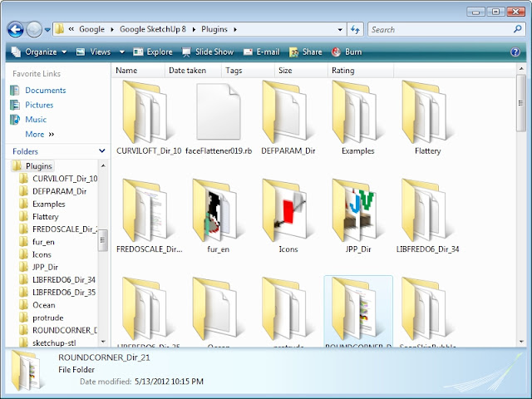Click the Views toolbar button

tap(94, 52)
